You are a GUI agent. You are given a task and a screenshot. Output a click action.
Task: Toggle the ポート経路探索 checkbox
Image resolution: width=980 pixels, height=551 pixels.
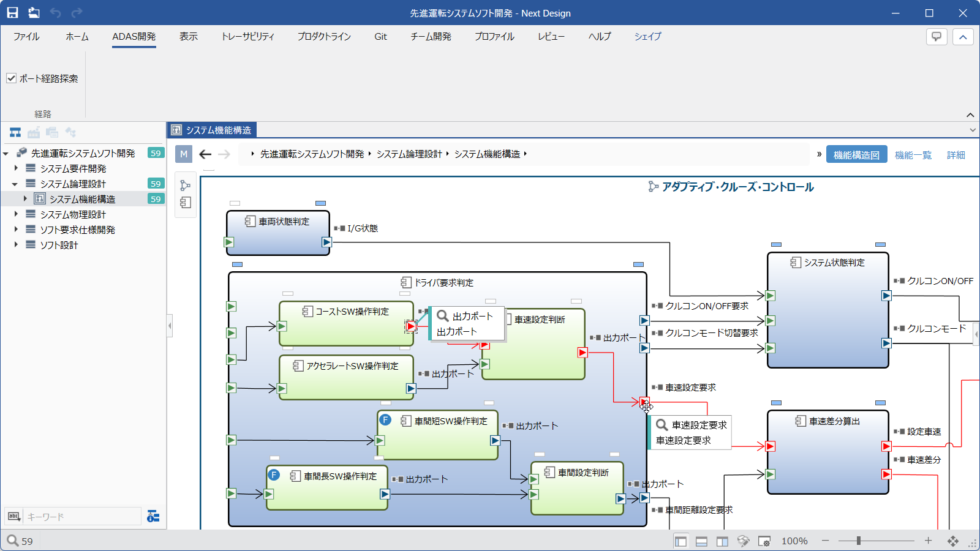11,78
